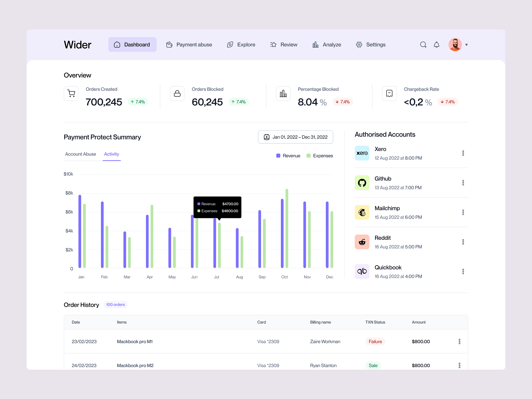
Task: Open the Settings gear icon
Action: pyautogui.click(x=359, y=44)
